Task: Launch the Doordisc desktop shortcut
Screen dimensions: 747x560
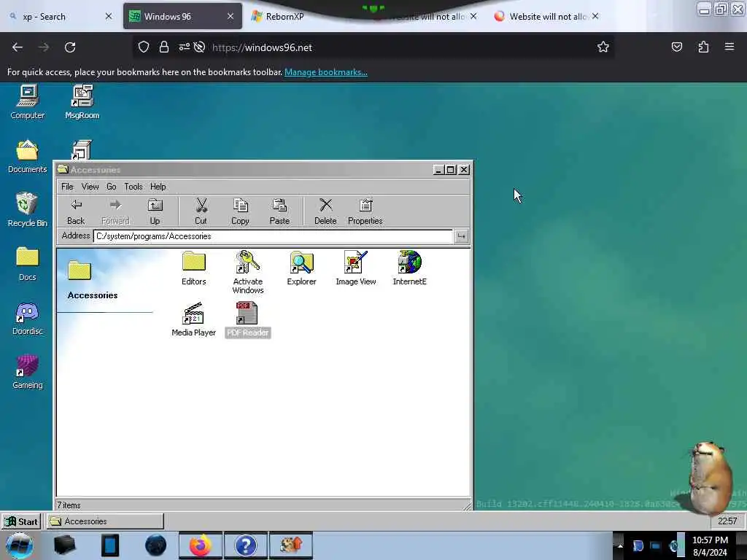Action: 27,318
